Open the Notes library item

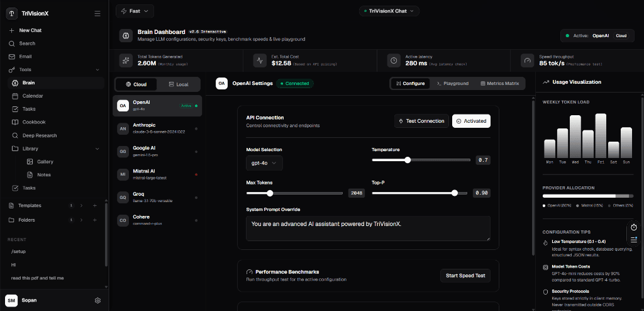click(x=44, y=175)
